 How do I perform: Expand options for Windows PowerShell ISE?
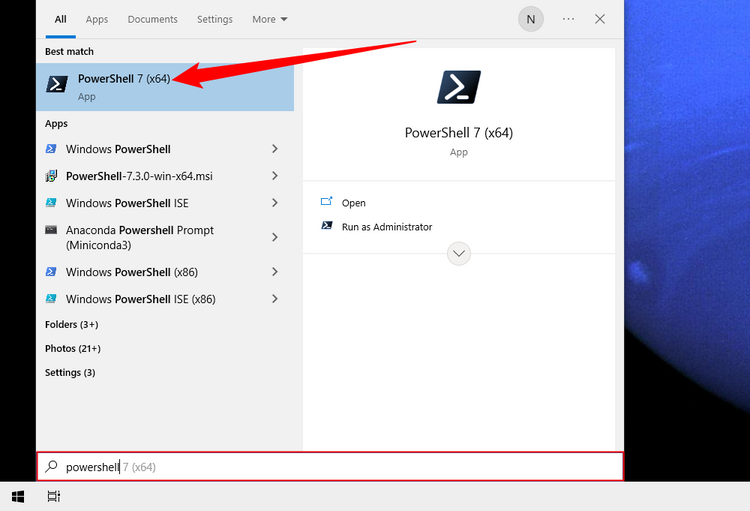tap(275, 203)
